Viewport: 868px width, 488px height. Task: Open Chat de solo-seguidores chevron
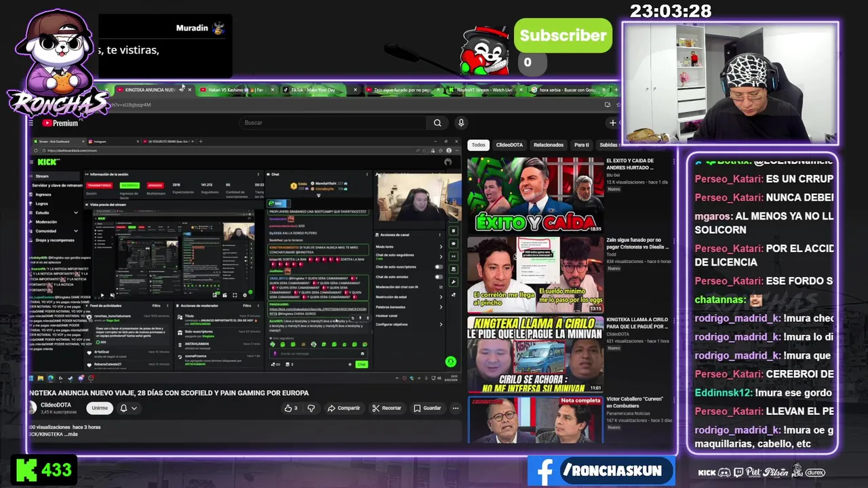[441, 256]
